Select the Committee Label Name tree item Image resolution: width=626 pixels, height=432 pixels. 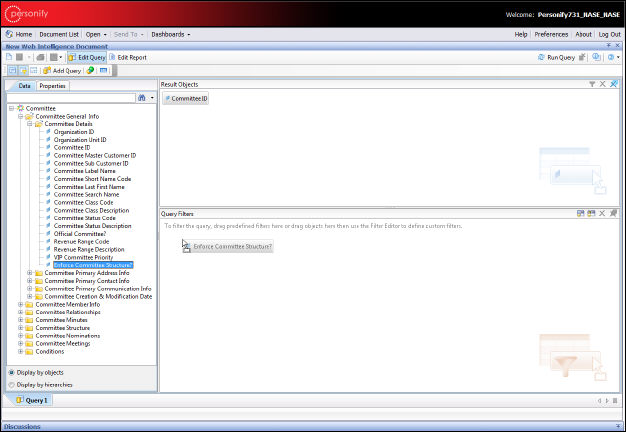84,171
